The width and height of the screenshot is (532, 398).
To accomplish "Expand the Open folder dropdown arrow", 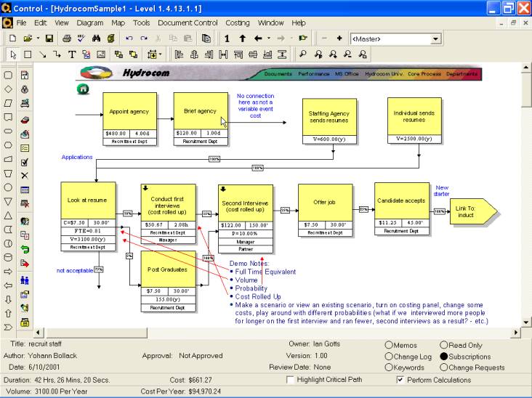I will click(x=38, y=38).
